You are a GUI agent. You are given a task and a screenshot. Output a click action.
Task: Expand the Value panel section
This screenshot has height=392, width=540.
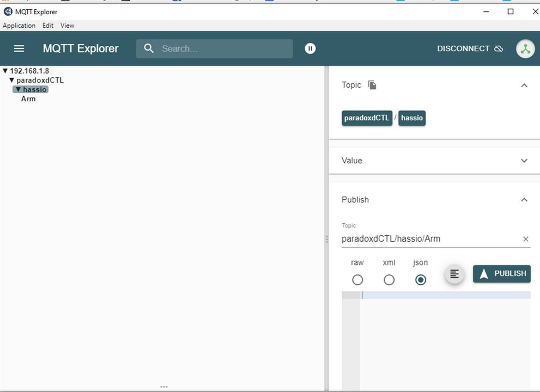tap(524, 161)
